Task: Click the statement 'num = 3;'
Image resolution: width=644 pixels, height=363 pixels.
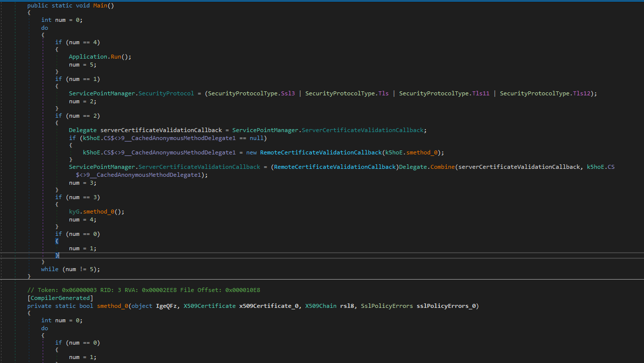Action: [x=82, y=183]
